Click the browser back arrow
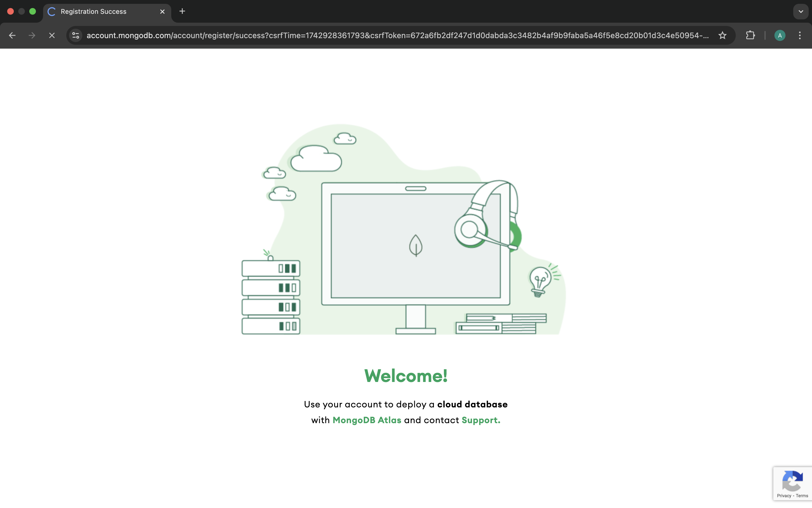 [x=12, y=35]
